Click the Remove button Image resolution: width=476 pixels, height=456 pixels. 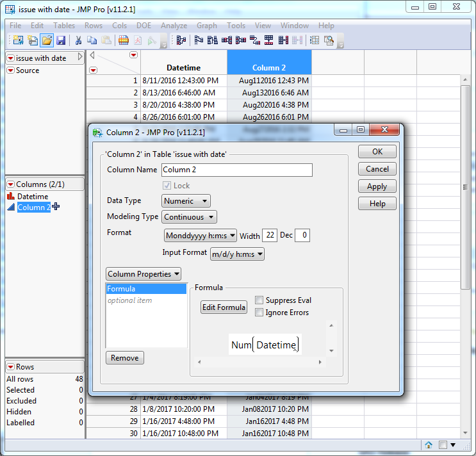[x=125, y=358]
